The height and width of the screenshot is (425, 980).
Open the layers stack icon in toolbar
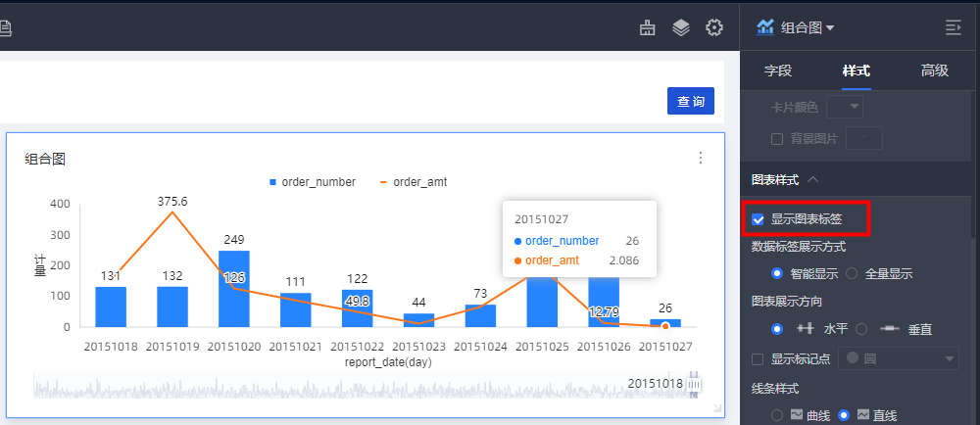681,27
